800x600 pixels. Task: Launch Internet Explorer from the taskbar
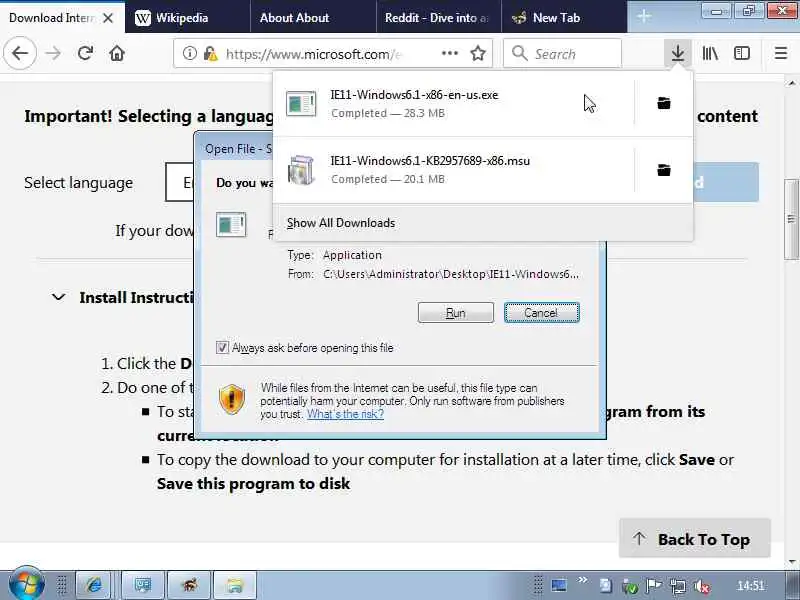coord(94,585)
